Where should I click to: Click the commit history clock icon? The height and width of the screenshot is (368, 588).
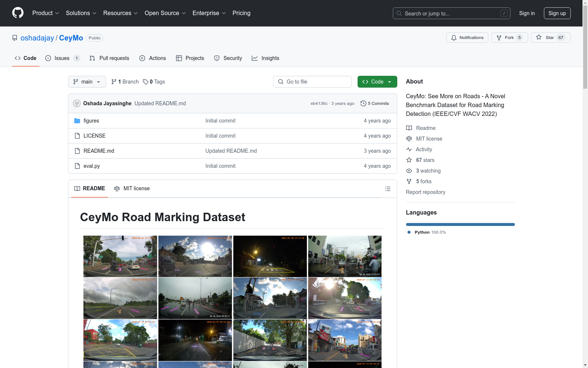click(x=363, y=103)
